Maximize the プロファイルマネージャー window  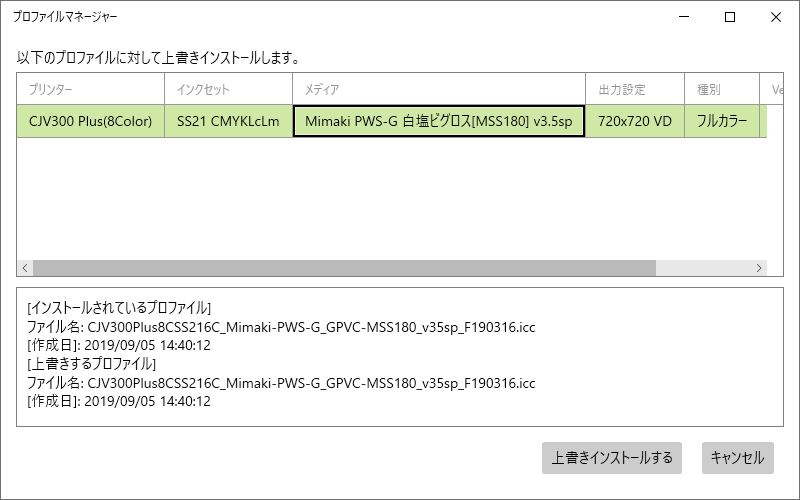pyautogui.click(x=730, y=17)
